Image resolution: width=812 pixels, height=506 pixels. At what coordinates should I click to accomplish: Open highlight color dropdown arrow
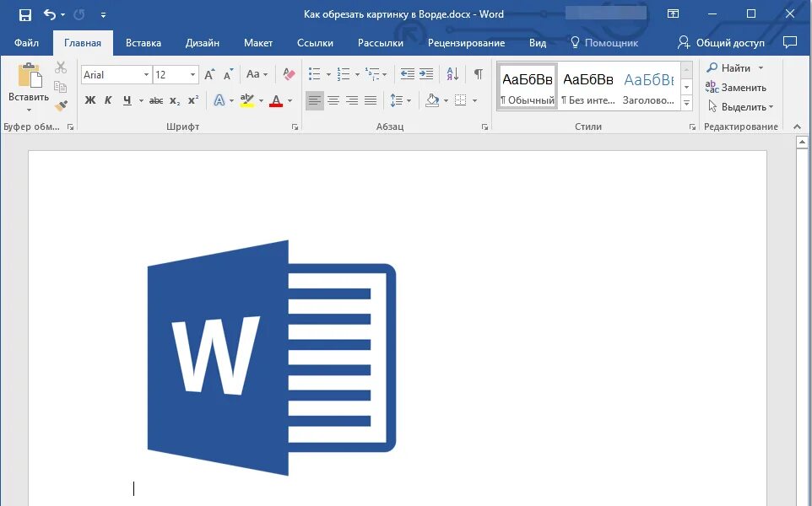coord(261,101)
